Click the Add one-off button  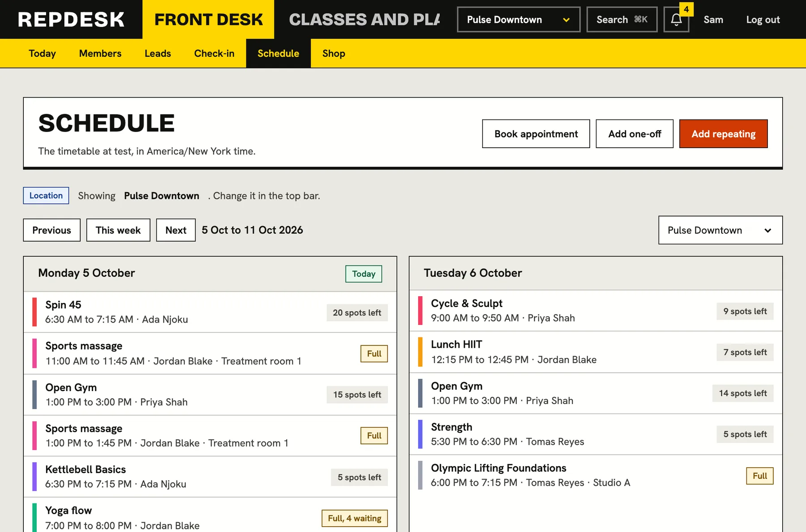(635, 134)
